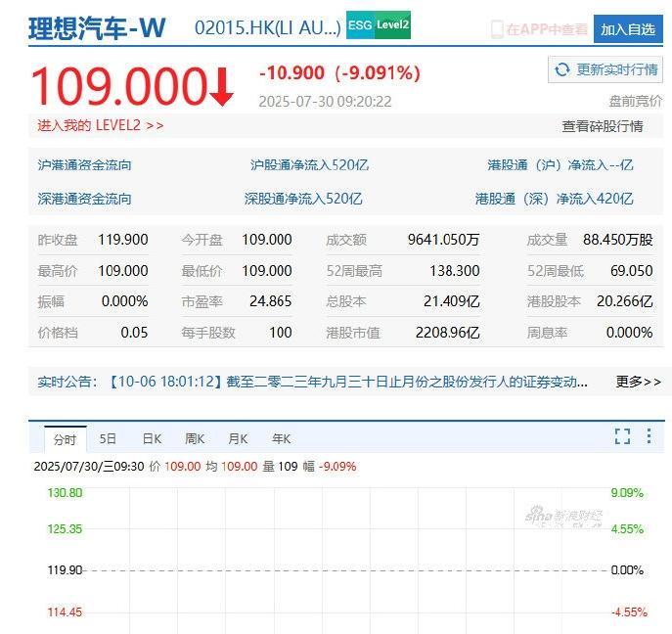Open 更多>> announcements link
Image resolution: width=672 pixels, height=634 pixels.
(638, 382)
